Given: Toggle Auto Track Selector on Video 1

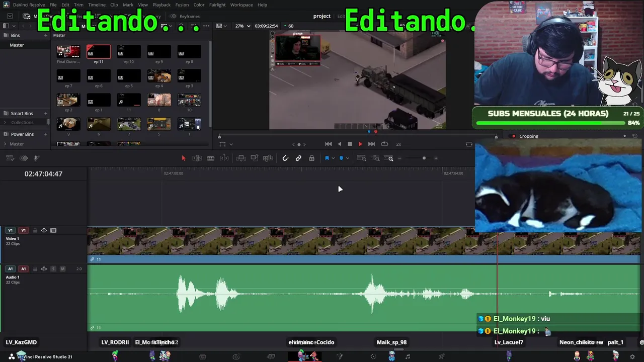Looking at the screenshot, I should coord(44,230).
